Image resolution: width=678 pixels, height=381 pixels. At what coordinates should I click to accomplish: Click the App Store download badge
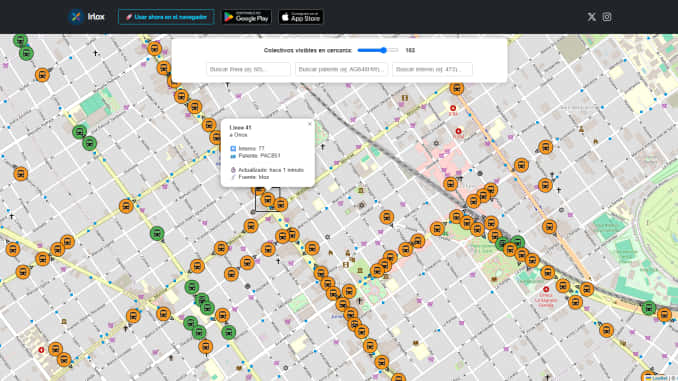[301, 17]
